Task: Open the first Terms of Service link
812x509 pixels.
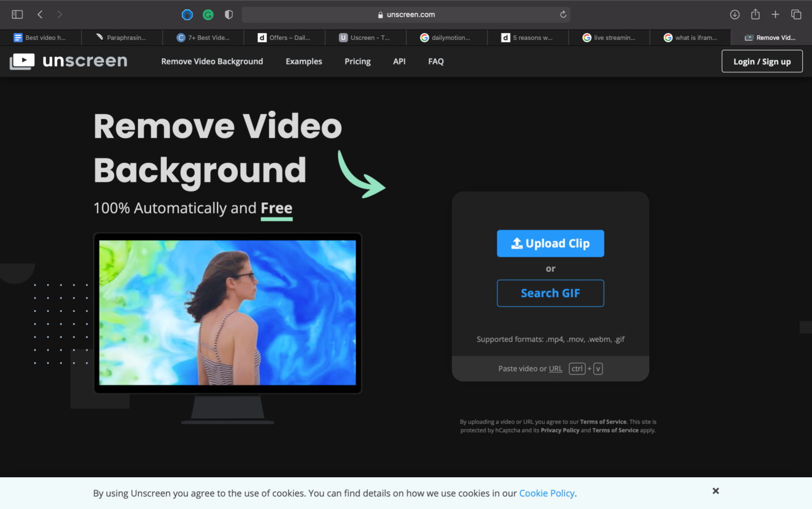Action: coord(603,422)
